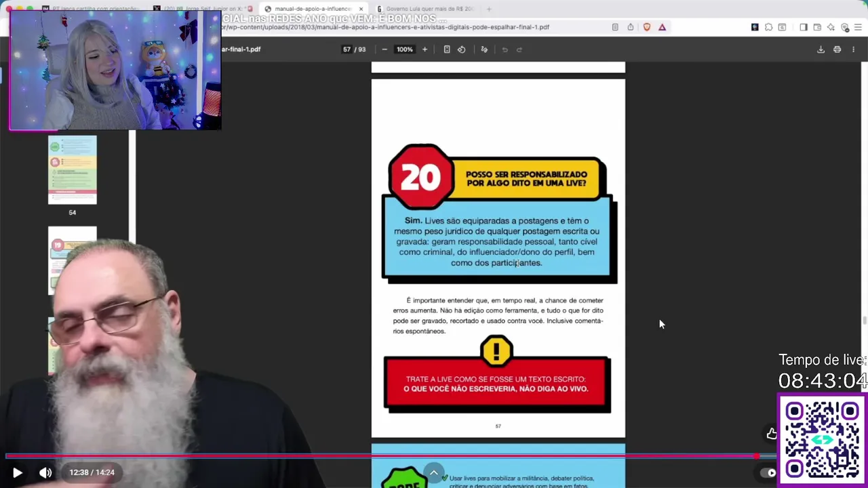Click text 'POSSO SER RESPONSABILIZADO POR ALGO DITO'

click(x=526, y=178)
